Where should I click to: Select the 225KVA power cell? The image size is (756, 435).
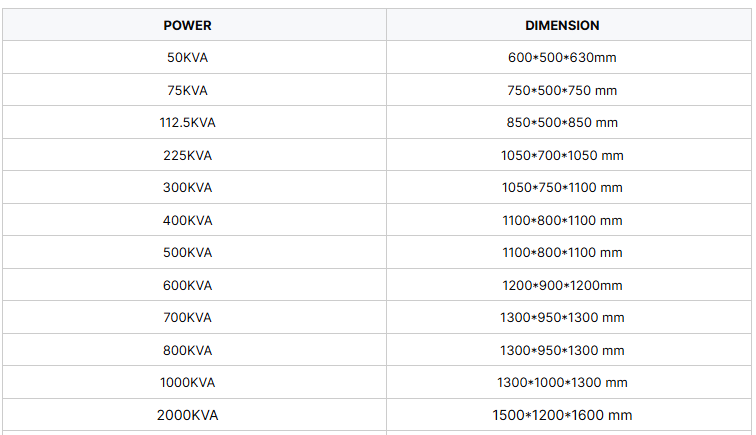coord(187,155)
